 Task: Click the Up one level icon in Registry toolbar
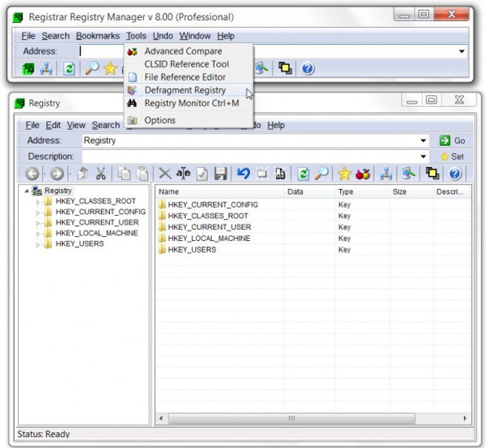click(82, 173)
